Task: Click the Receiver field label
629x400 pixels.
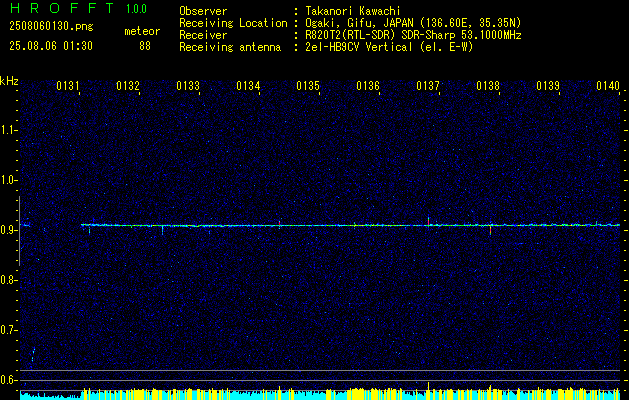Action: (203, 35)
